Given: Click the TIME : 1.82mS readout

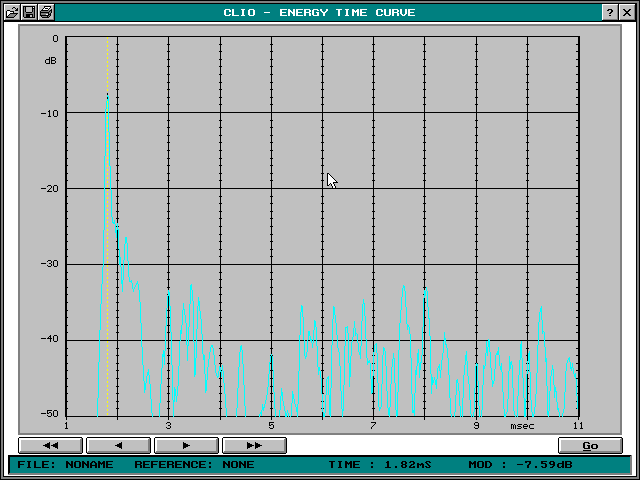Looking at the screenshot, I should (380, 464).
